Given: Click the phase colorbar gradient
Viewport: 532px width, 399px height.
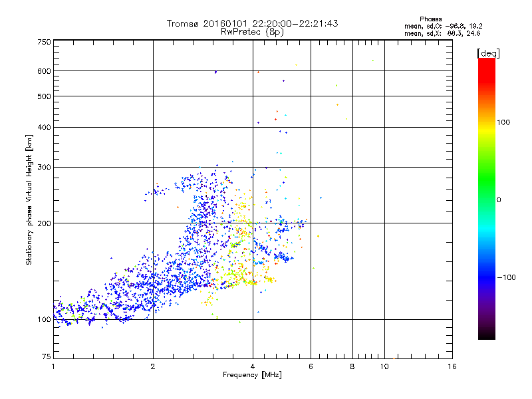Looking at the screenshot, I should tap(487, 199).
